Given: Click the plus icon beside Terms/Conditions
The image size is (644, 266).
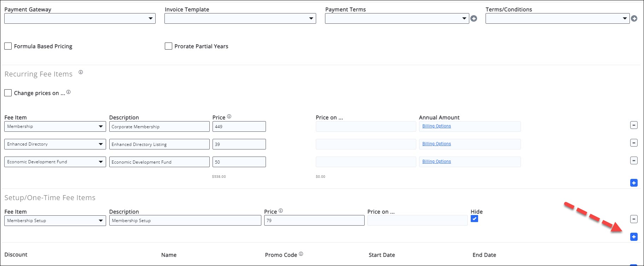Looking at the screenshot, I should 634,19.
